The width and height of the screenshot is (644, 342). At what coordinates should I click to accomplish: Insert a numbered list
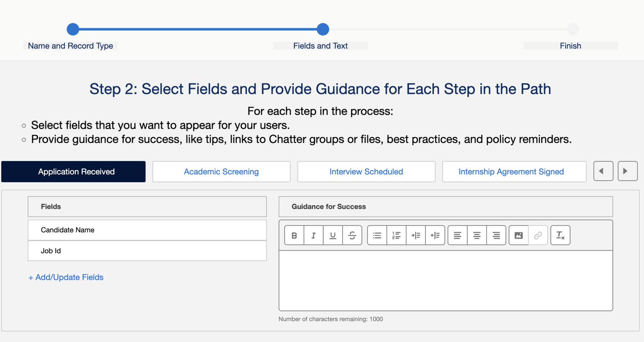[396, 235]
